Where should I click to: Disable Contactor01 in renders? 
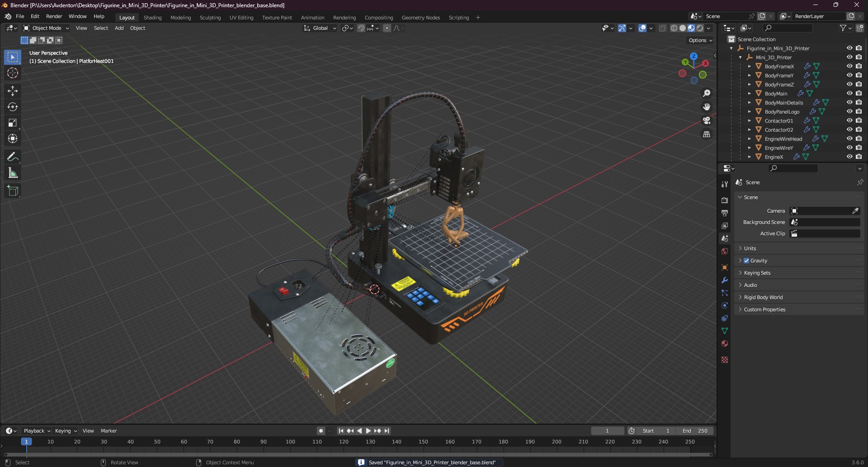(859, 120)
